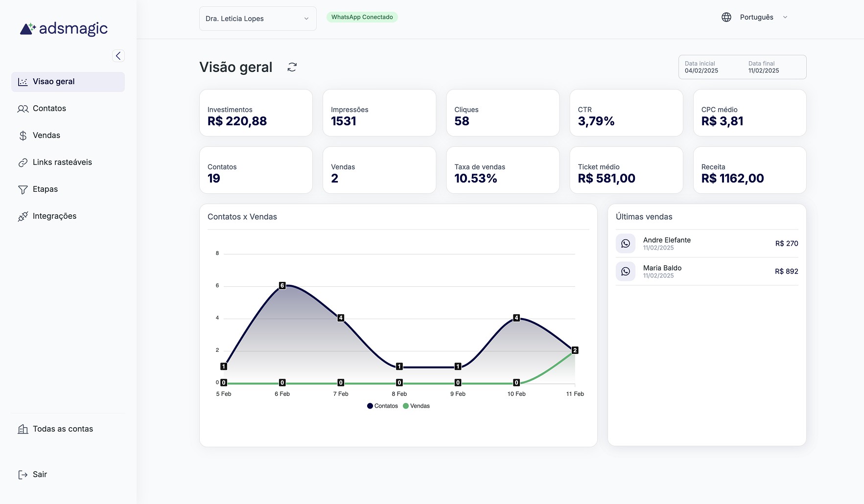This screenshot has width=864, height=504.
Task: Click the Etapas funnel icon
Action: (x=23, y=189)
